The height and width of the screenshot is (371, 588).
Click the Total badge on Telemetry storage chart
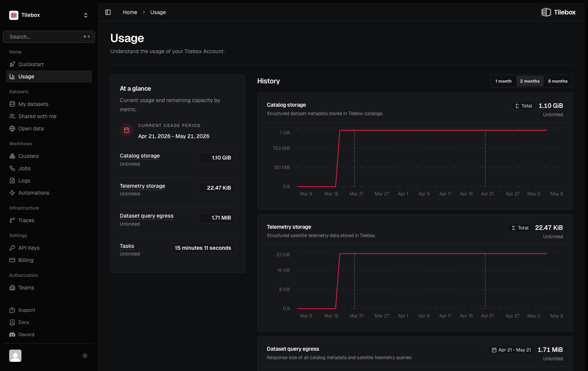tap(520, 228)
